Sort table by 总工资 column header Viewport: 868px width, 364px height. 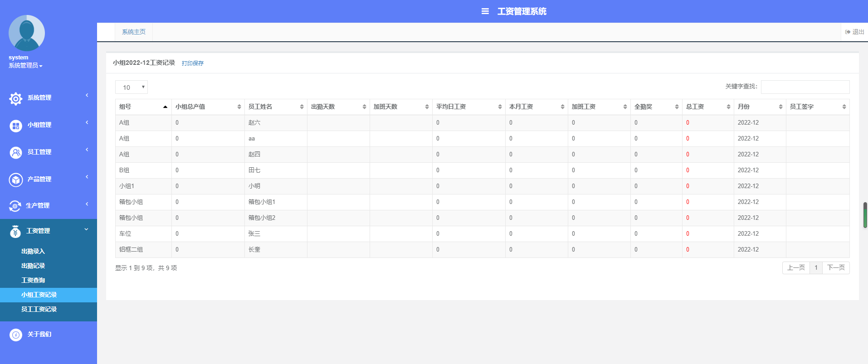(x=707, y=107)
